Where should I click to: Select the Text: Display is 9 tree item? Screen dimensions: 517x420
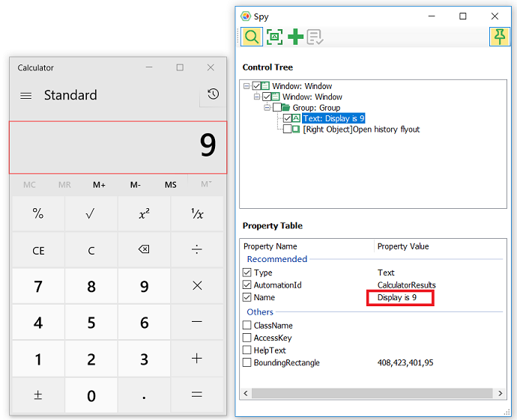click(333, 118)
